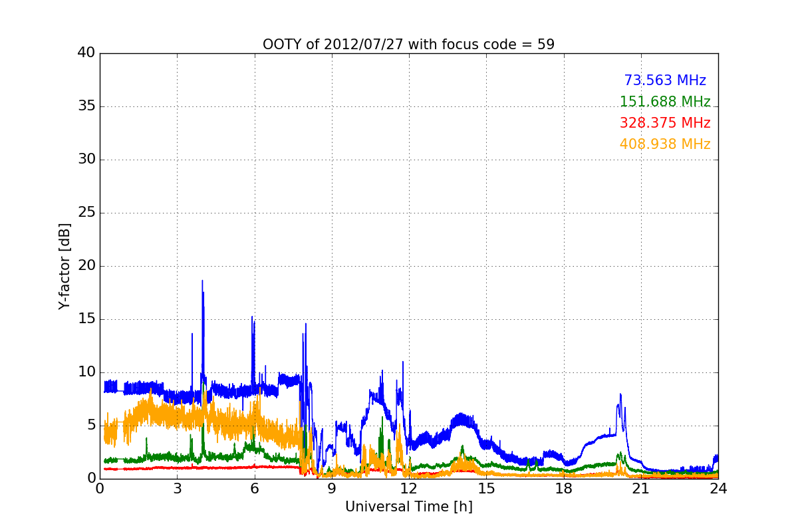This screenshot has height=532, width=798.
Task: Click the y-axis tick label 40
Action: click(x=86, y=53)
